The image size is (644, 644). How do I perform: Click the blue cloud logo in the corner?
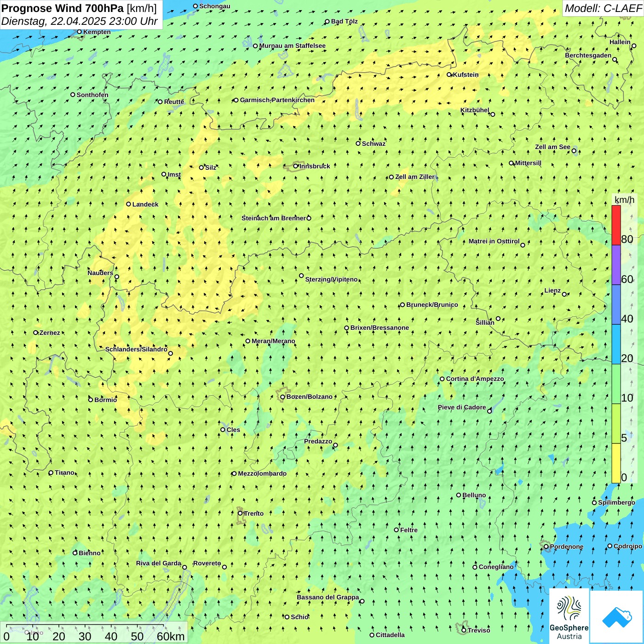616,617
